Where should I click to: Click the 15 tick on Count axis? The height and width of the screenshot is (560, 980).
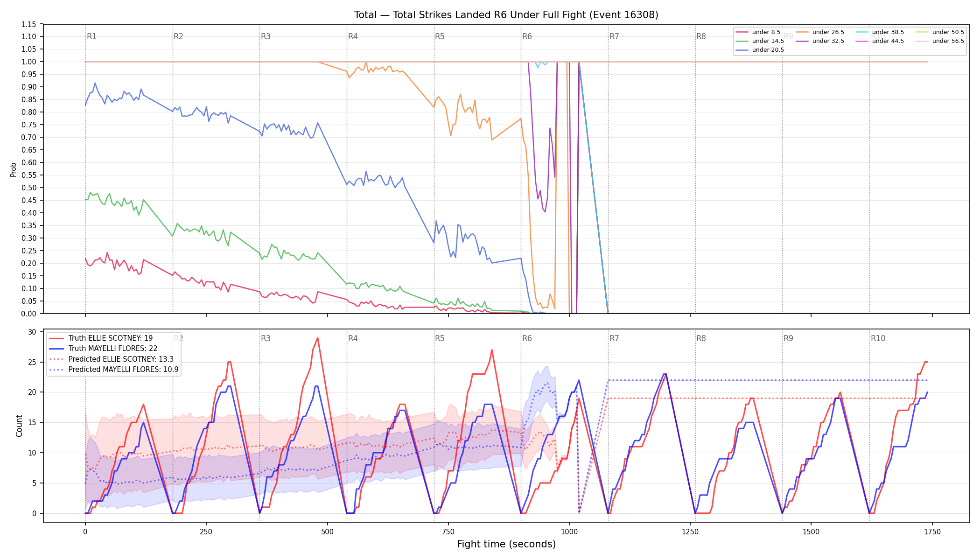(x=32, y=423)
